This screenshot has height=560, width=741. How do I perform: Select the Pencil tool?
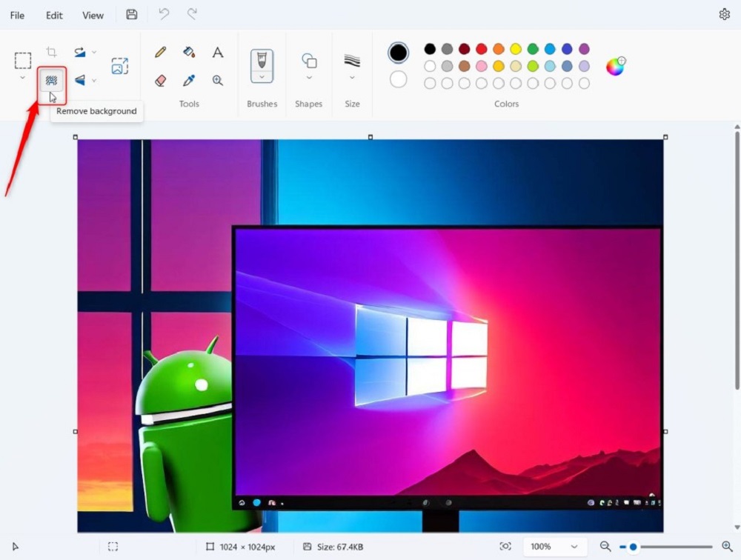pos(160,52)
